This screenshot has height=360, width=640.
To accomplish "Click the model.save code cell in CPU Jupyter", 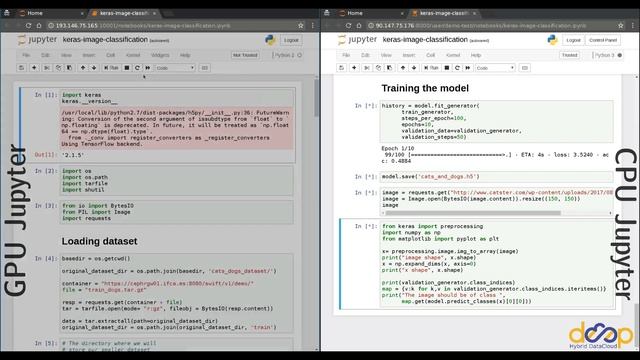I will click(496, 177).
